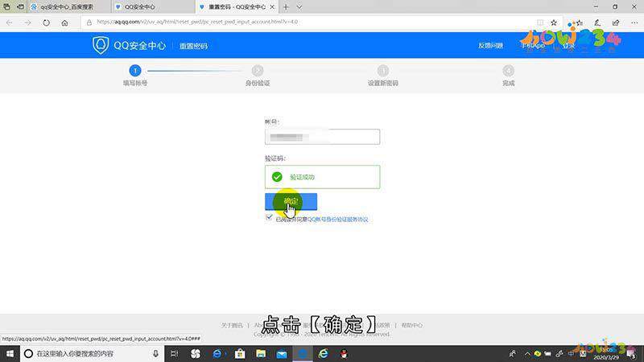Open Mail app from taskbar

[x=282, y=353]
